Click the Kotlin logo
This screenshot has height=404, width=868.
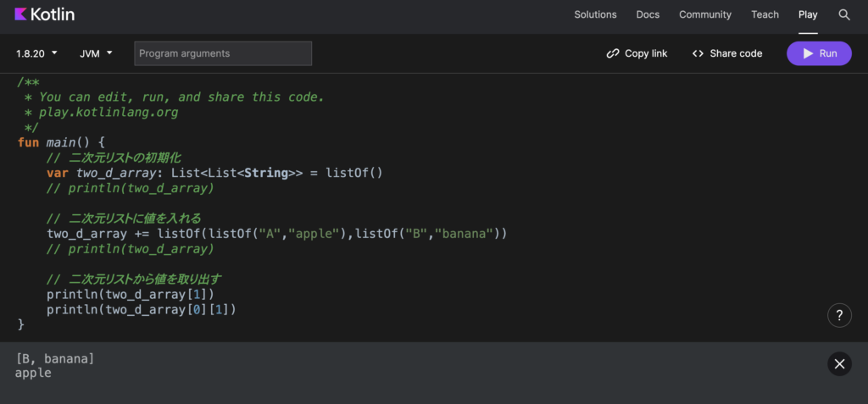tap(45, 14)
